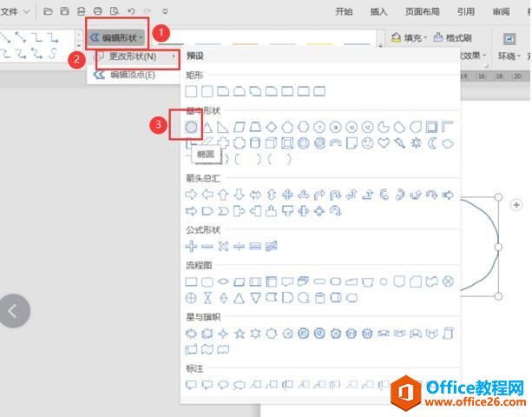
Task: Click the plus button beside selected shape
Action: [x=516, y=205]
